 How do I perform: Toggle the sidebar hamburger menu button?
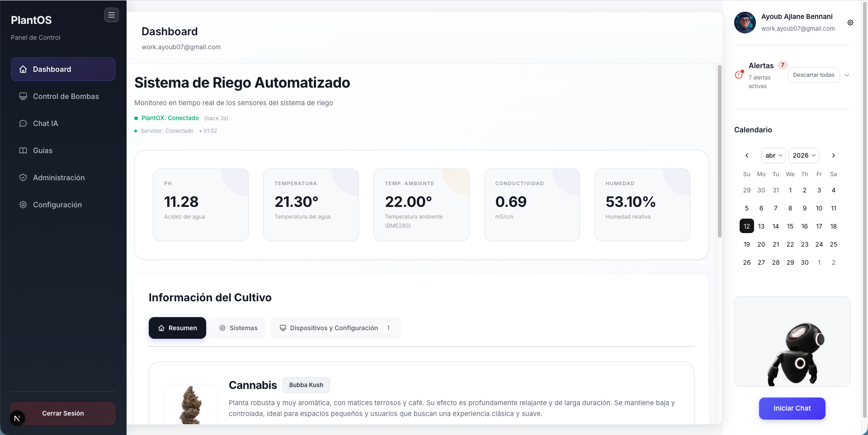tap(111, 15)
